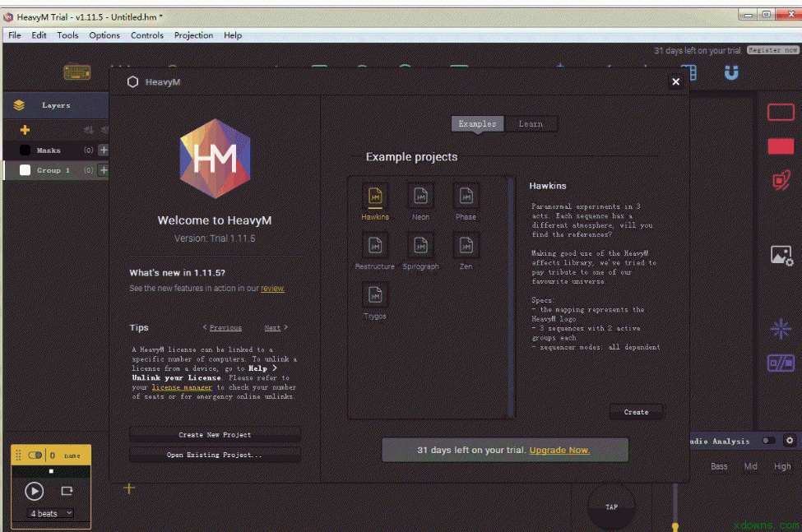The height and width of the screenshot is (532, 802).
Task: Enable the Audio Analysis toggle
Action: [767, 441]
